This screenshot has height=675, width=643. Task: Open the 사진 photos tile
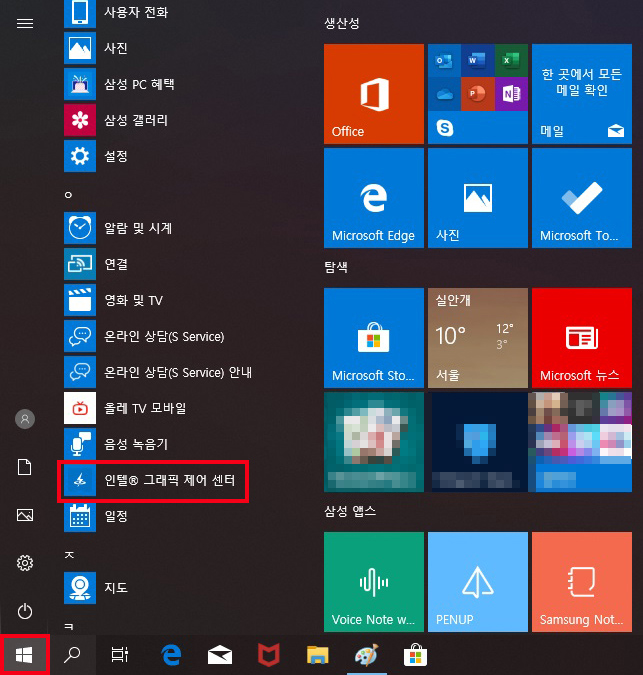478,198
